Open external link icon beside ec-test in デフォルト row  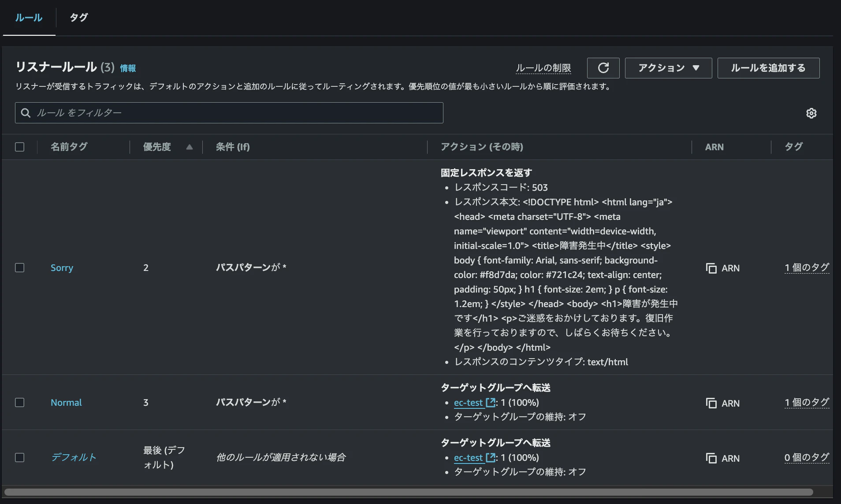click(490, 457)
